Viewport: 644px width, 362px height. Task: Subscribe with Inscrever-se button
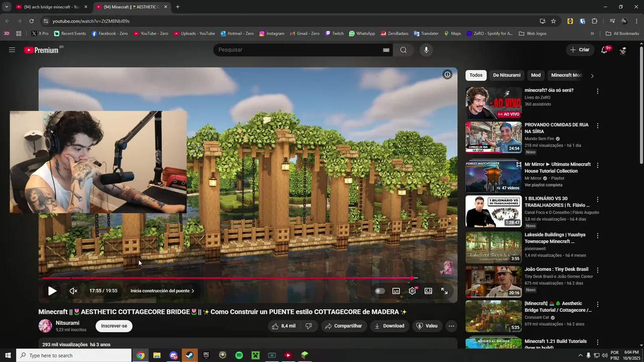coord(114,326)
